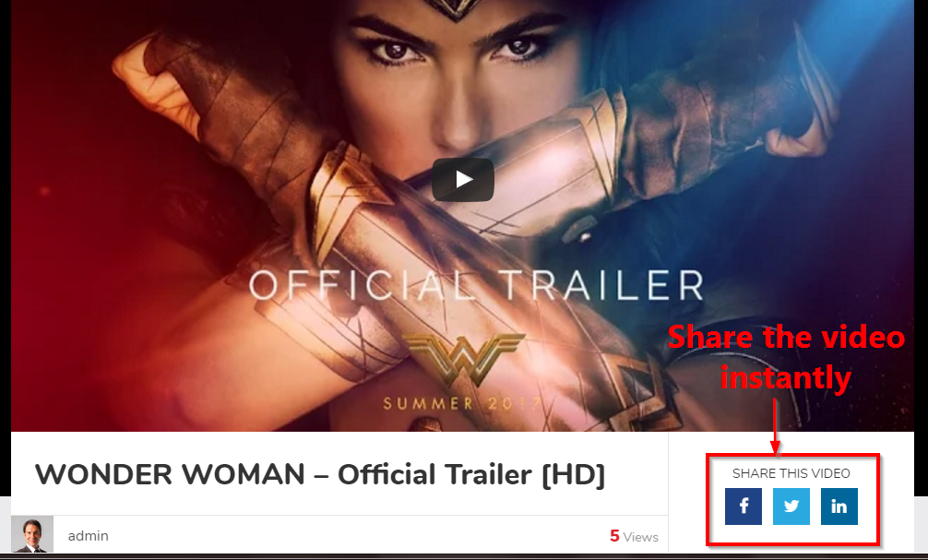Click the WONDER WOMAN – Official Trailer title
The image size is (928, 560).
pos(320,474)
